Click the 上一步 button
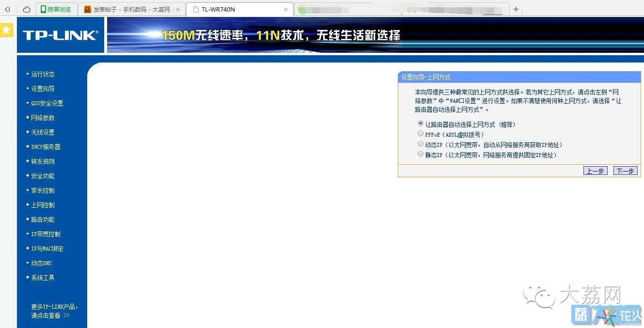Viewport: 644px width, 328px height. click(595, 171)
